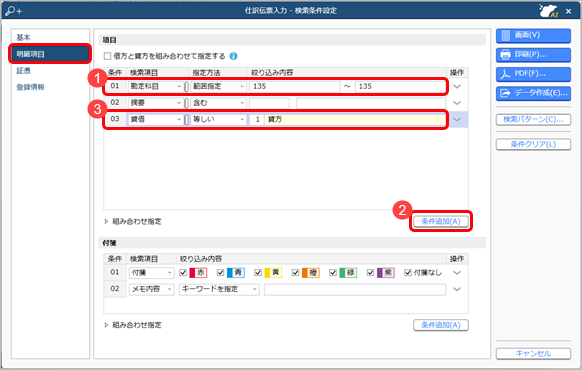Toggle the 赤 sticky note checkbox
This screenshot has width=582, height=370.
[x=183, y=273]
